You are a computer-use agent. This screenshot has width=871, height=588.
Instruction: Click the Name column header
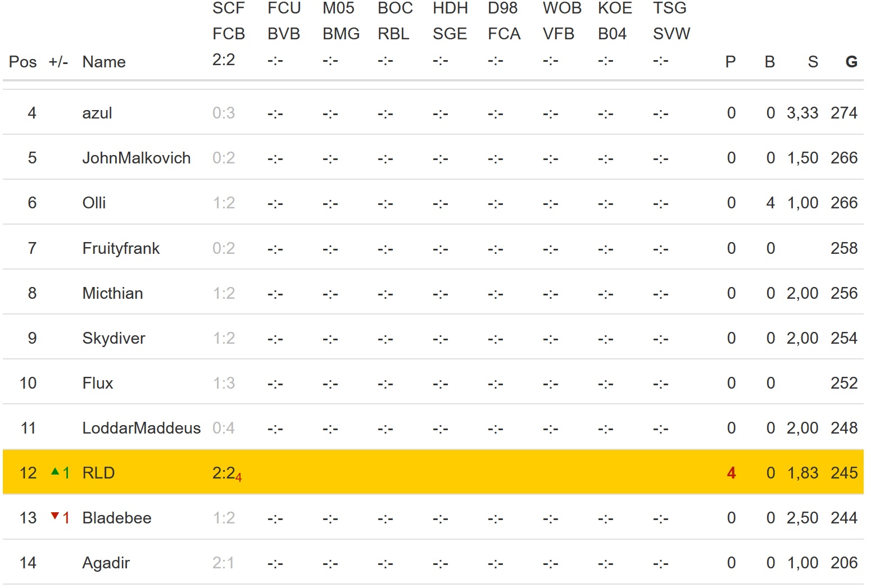tap(104, 62)
